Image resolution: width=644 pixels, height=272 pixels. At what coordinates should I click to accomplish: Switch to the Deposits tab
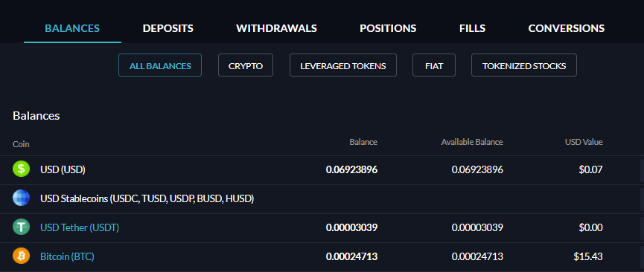coord(168,28)
